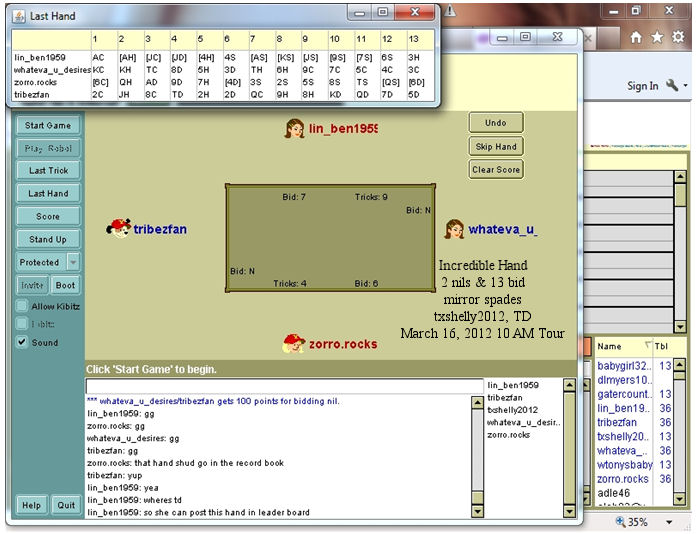Click the Skip Hand button
Viewport: 699px width, 534px height.
[x=496, y=146]
